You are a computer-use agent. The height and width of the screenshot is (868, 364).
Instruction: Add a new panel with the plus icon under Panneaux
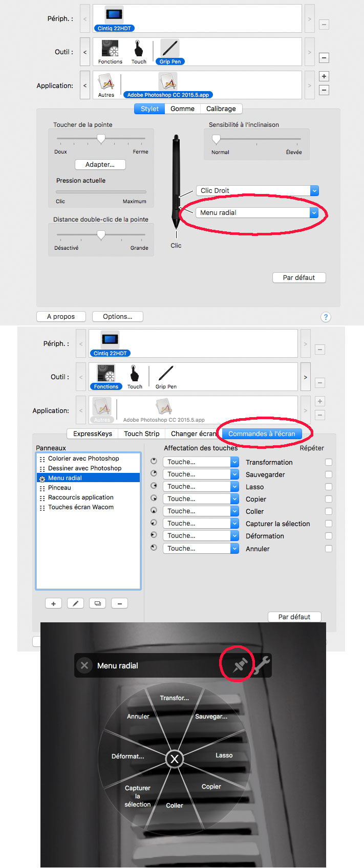53,603
